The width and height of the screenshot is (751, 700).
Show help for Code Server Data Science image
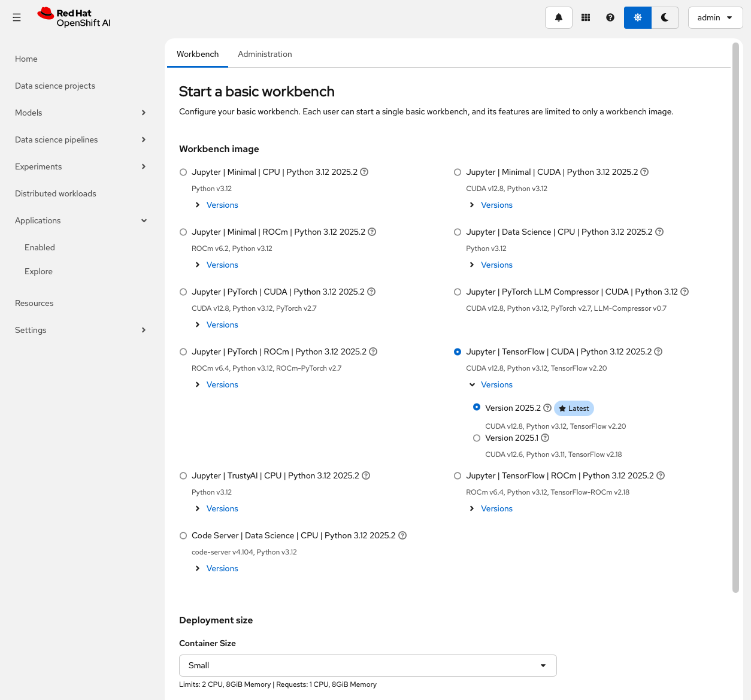tap(402, 535)
